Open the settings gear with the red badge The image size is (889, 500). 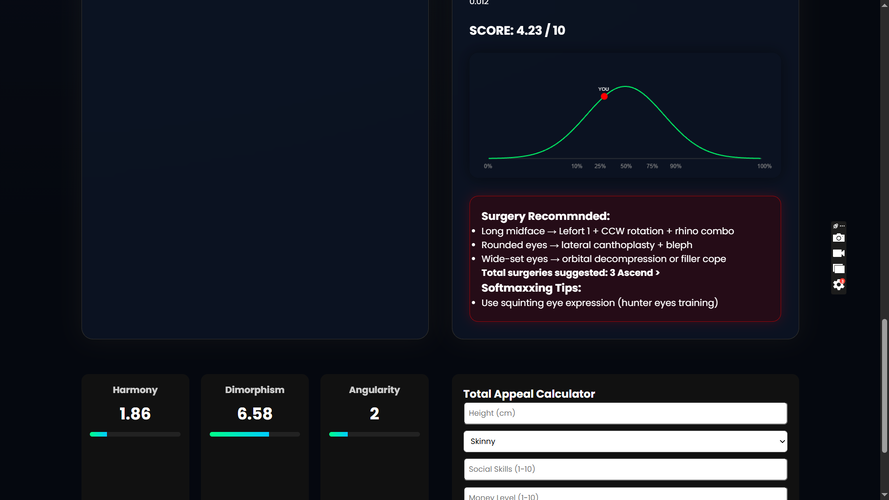[x=839, y=285]
